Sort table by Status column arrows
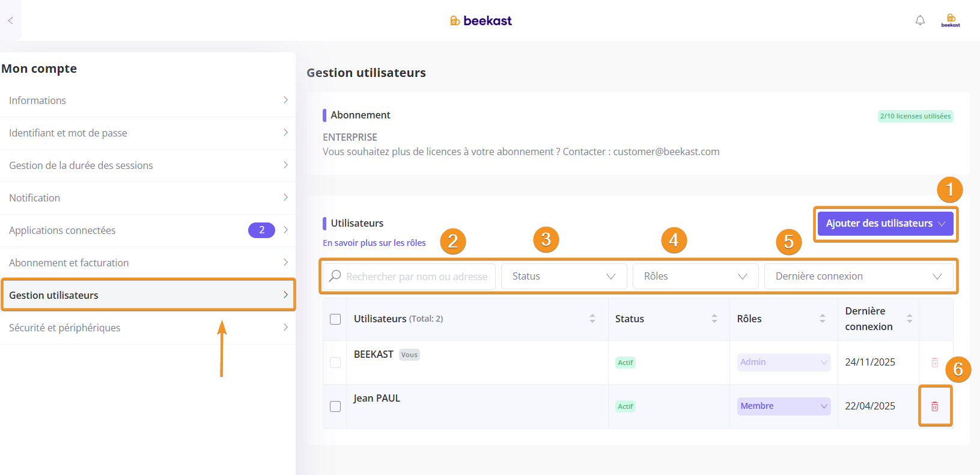Image resolution: width=980 pixels, height=475 pixels. click(x=714, y=319)
